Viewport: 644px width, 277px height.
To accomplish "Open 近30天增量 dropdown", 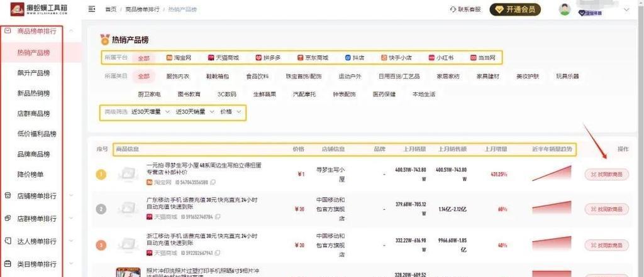I will click(x=150, y=112).
